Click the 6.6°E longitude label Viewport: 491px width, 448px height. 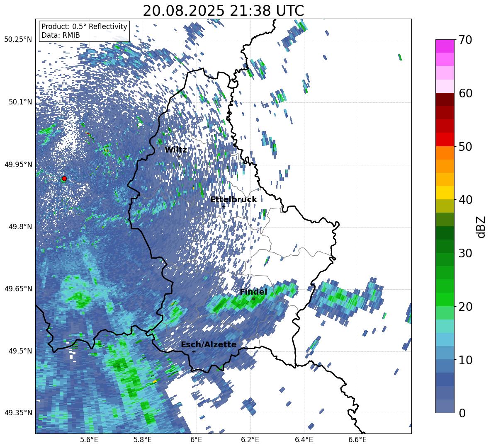coord(357,440)
